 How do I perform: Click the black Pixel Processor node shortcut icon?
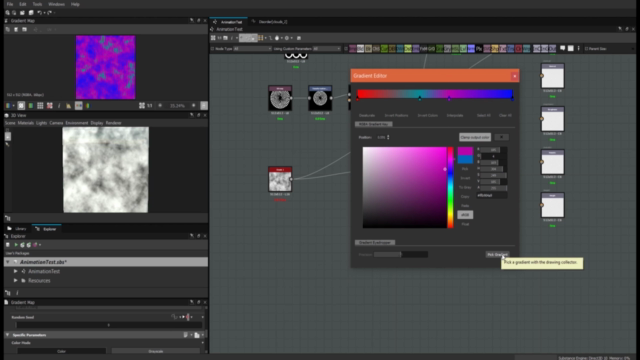click(x=479, y=49)
